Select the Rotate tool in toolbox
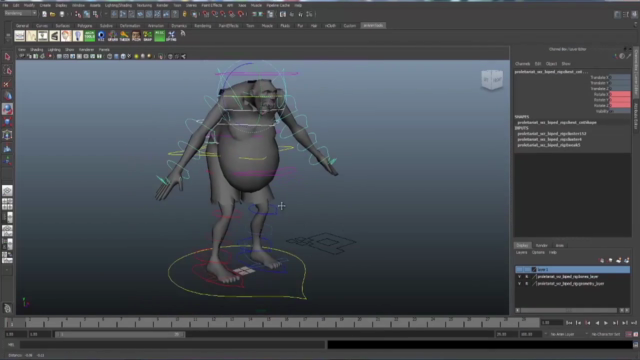 [x=7, y=109]
